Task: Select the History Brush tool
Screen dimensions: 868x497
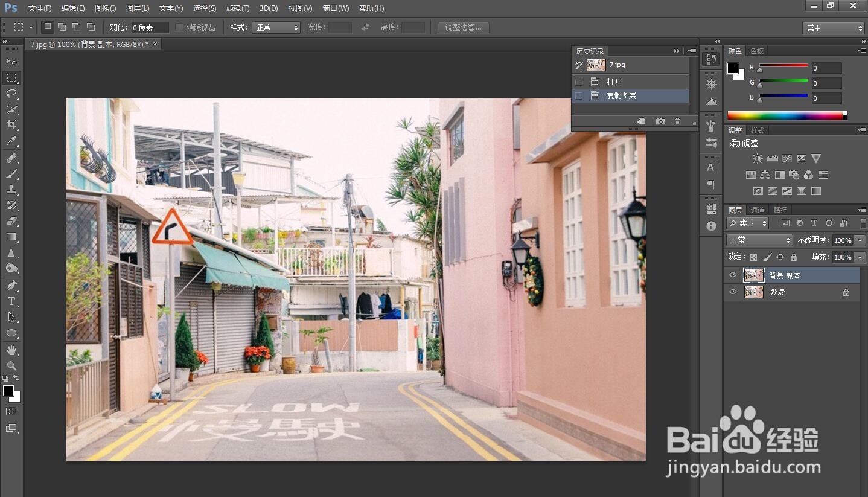Action: 11,205
